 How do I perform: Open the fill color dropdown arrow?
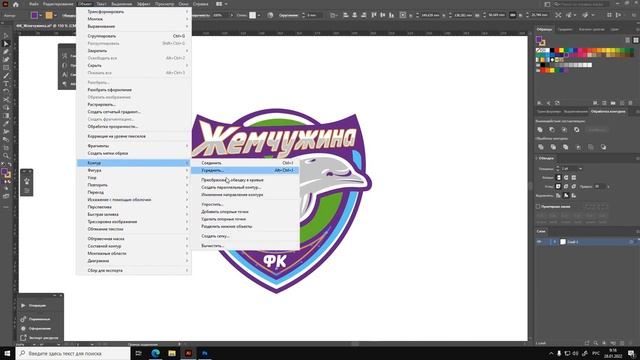coord(40,15)
